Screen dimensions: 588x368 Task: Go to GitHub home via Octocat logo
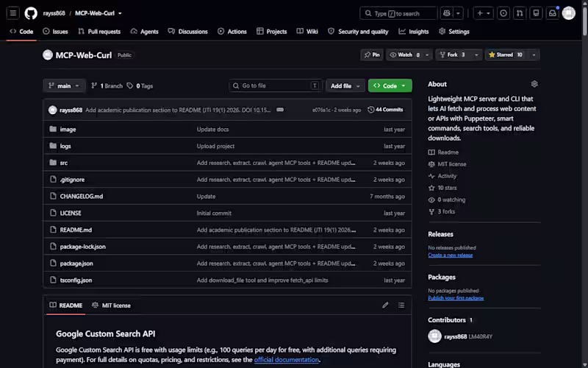[x=31, y=13]
